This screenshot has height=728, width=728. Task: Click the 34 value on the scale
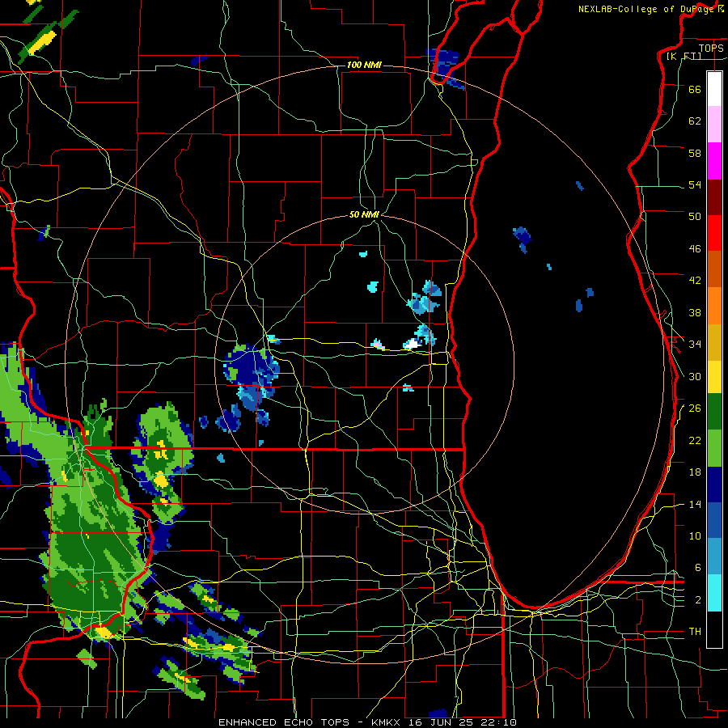695,344
